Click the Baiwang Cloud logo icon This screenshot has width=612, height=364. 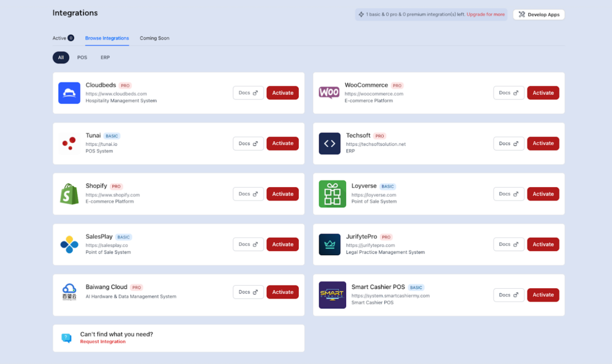[69, 292]
